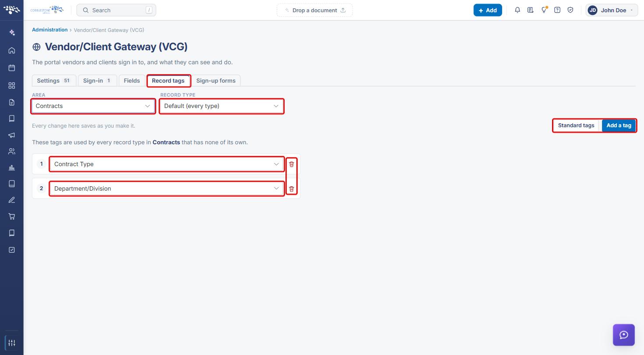Image resolution: width=644 pixels, height=355 pixels.
Task: Open the notes list icon in header
Action: (x=531, y=10)
